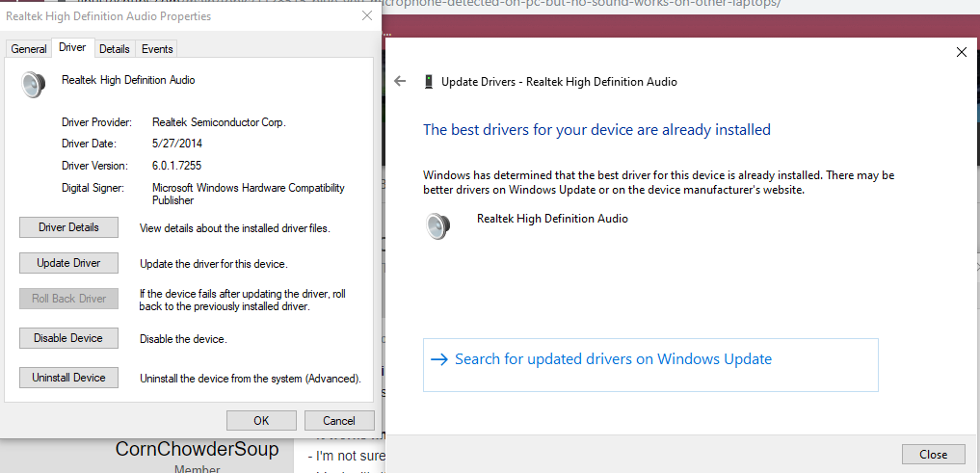Viewport: 980px width, 473px height.
Task: Click the Update Driver button
Action: (68, 263)
